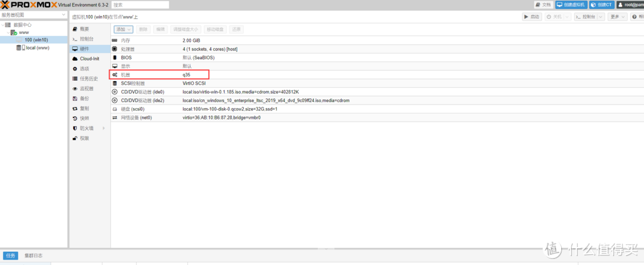Image resolution: width=644 pixels, height=265 pixels.
Task: Click the 创建CT button
Action: click(x=602, y=5)
